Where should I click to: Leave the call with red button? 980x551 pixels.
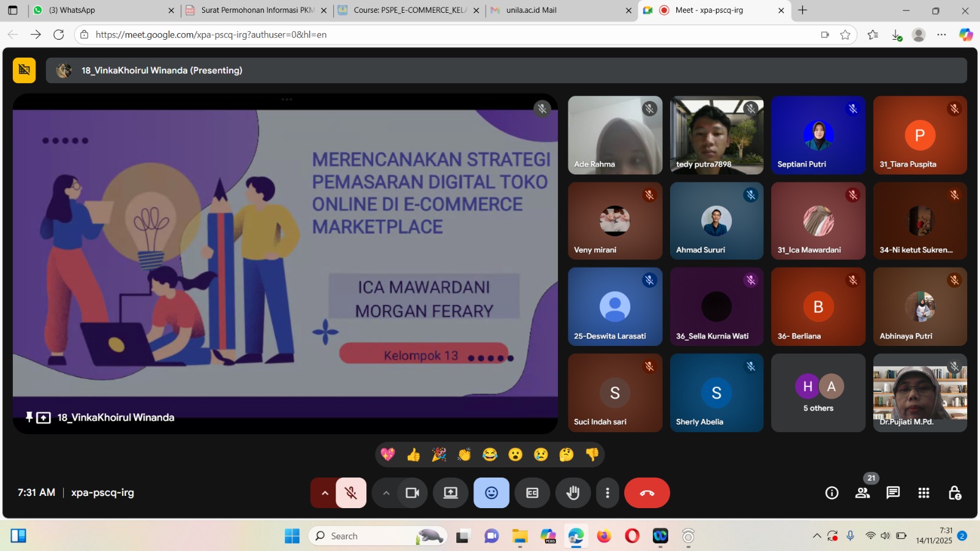[647, 493]
